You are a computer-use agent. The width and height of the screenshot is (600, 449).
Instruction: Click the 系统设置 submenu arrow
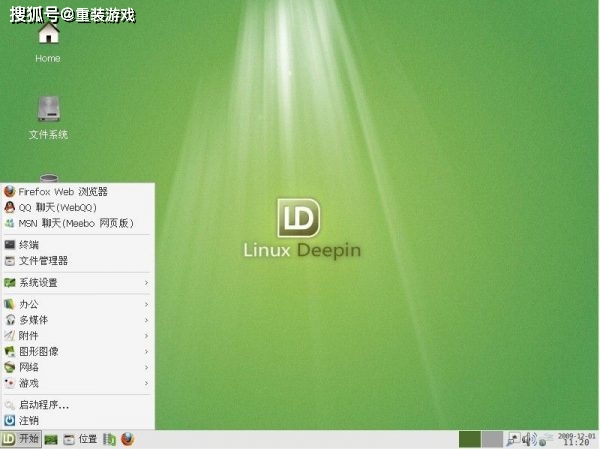point(147,283)
